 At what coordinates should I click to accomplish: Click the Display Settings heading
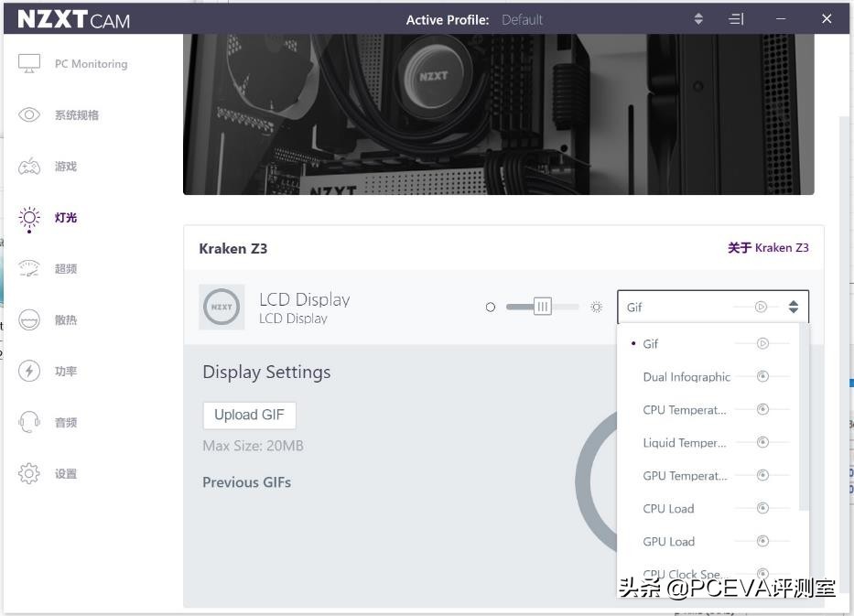pos(266,372)
